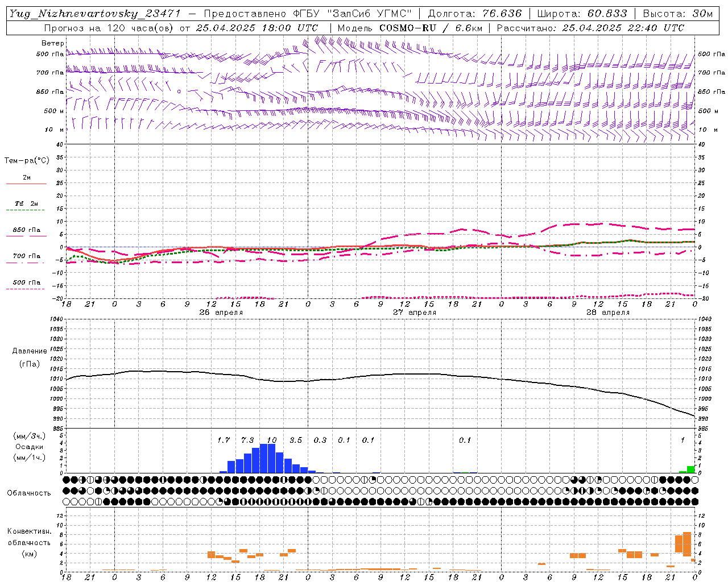Click the 10 three-hour precipitation value
The height and width of the screenshot is (582, 728).
272,440
